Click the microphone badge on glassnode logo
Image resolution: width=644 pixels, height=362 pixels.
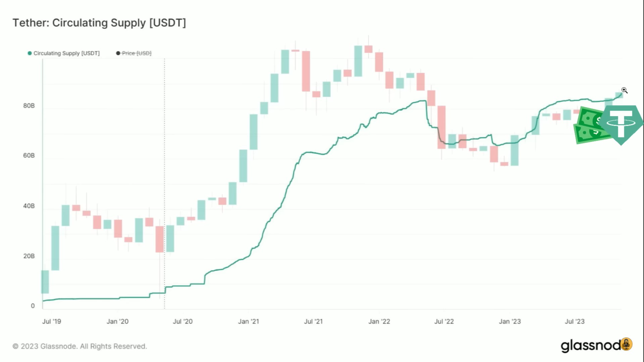pos(626,344)
